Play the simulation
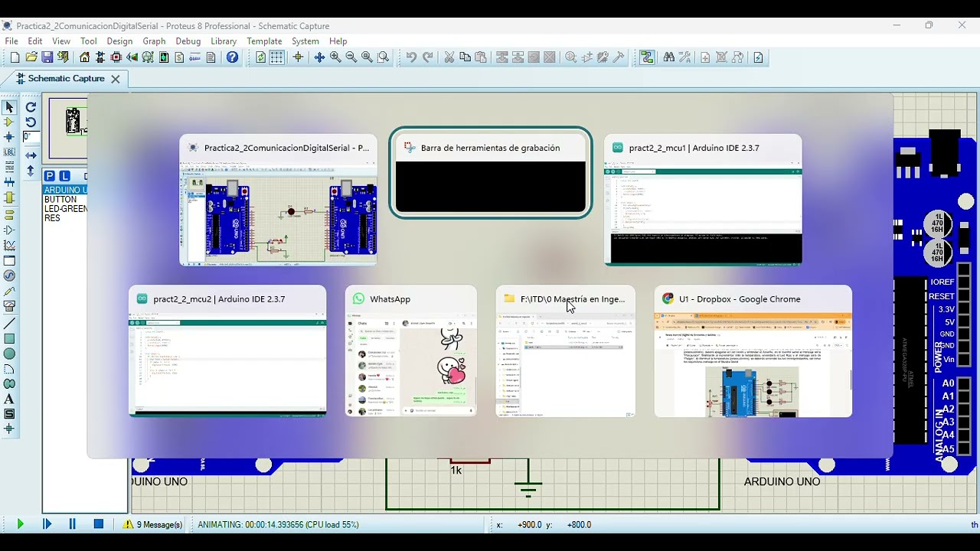Image resolution: width=980 pixels, height=551 pixels. [21, 524]
